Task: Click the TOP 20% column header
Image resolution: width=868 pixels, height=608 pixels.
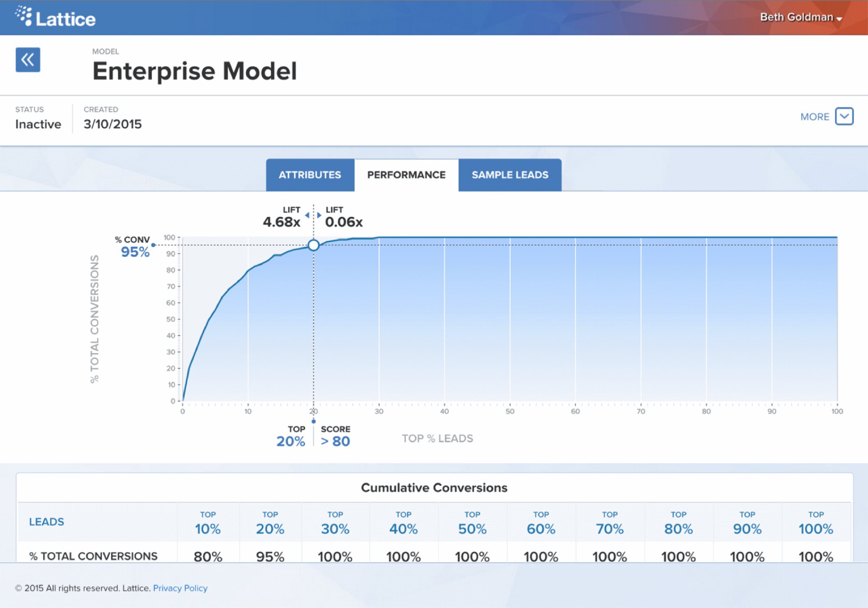Action: 270,523
